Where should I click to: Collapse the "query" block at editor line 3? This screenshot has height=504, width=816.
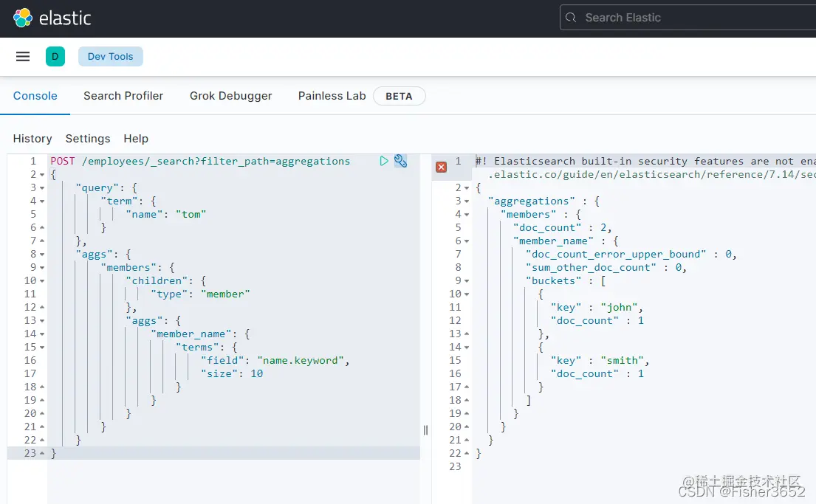pos(42,187)
